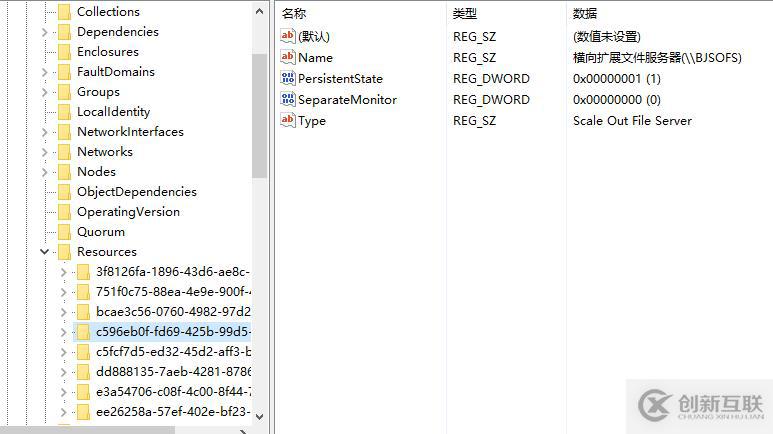Collapse the Resources tree node
The height and width of the screenshot is (434, 773).
(x=45, y=251)
